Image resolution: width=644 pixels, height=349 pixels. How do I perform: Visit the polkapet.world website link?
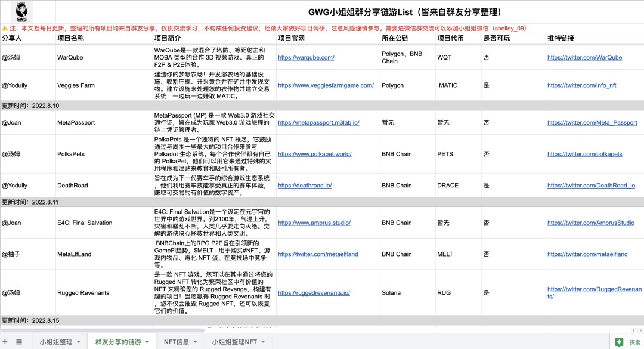click(315, 154)
